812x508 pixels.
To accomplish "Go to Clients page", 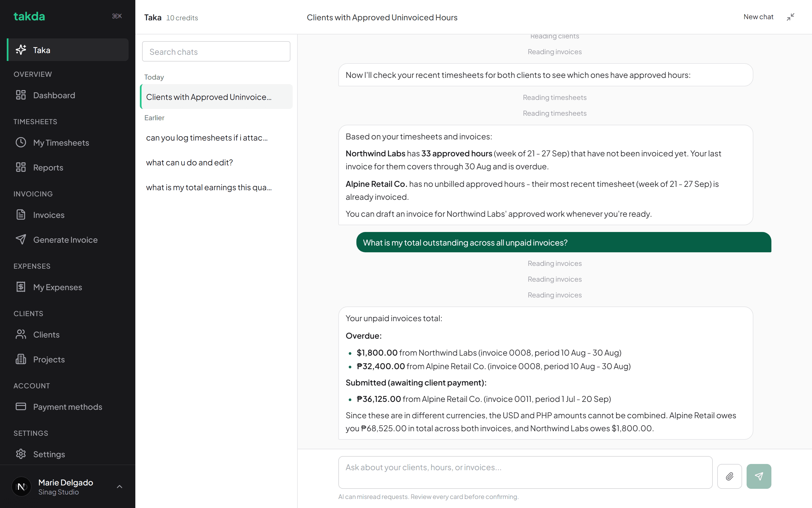I will 67,334.
